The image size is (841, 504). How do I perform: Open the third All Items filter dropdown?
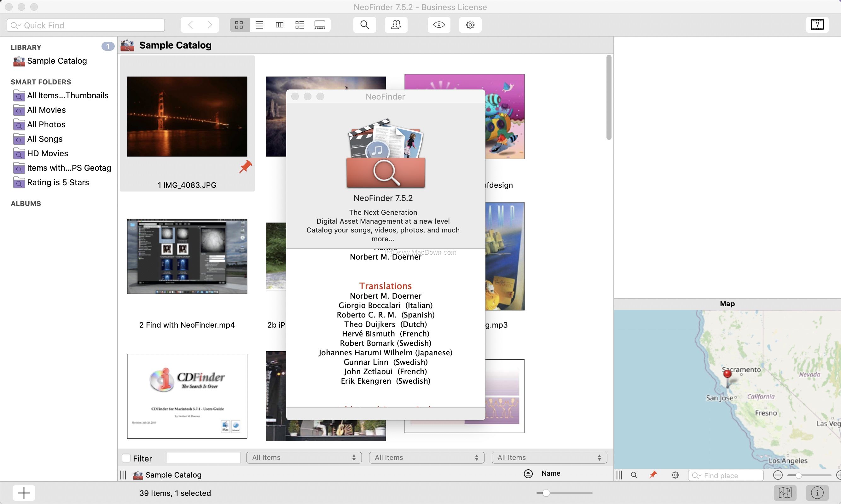point(549,457)
